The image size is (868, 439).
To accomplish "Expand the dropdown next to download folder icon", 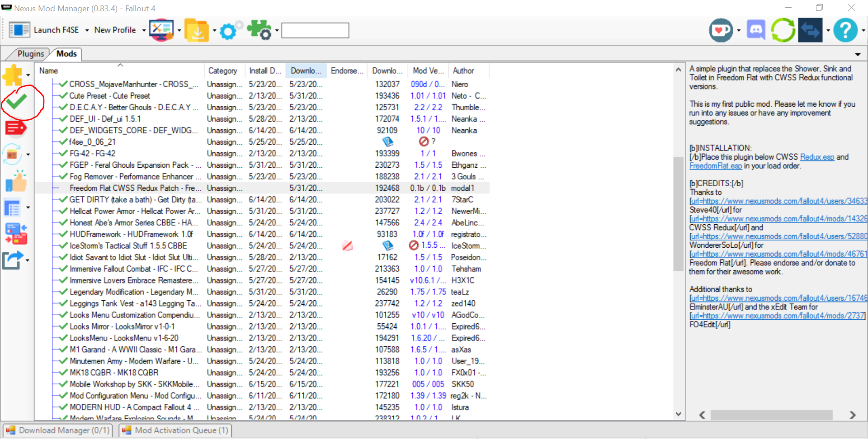I will (x=214, y=31).
